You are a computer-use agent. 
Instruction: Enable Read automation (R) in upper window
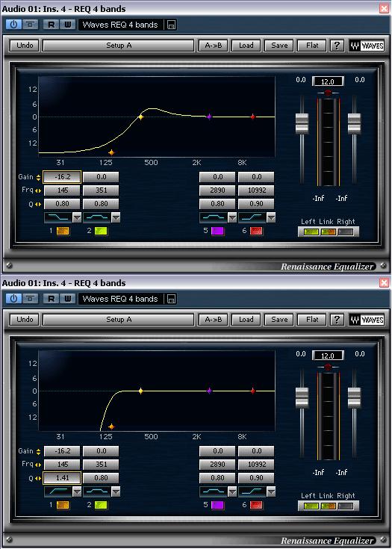(x=51, y=25)
